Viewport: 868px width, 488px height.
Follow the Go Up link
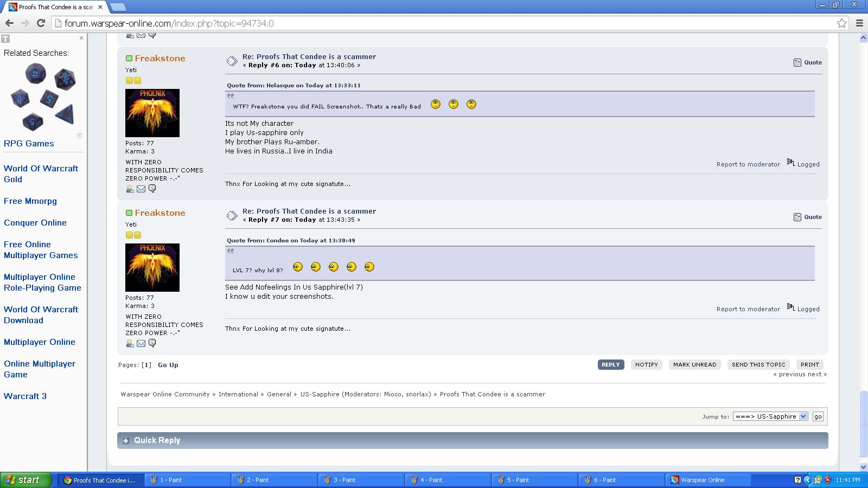(x=168, y=365)
